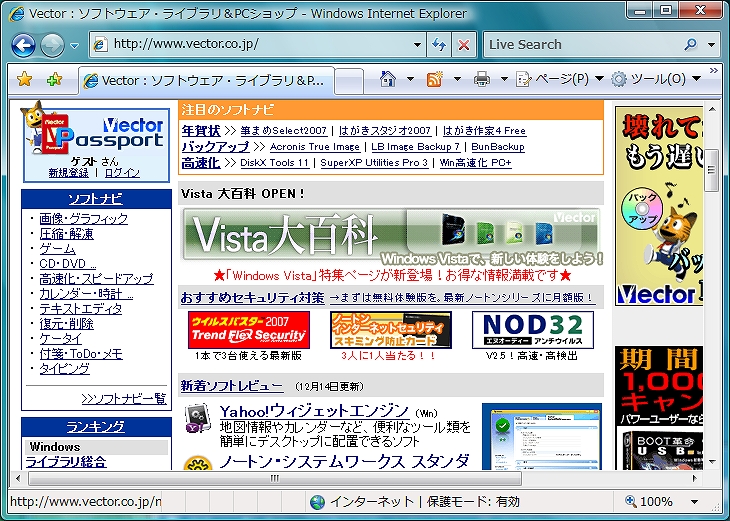Expand the zoom level dropdown arrow
Image resolution: width=730 pixels, height=521 pixels.
point(695,502)
